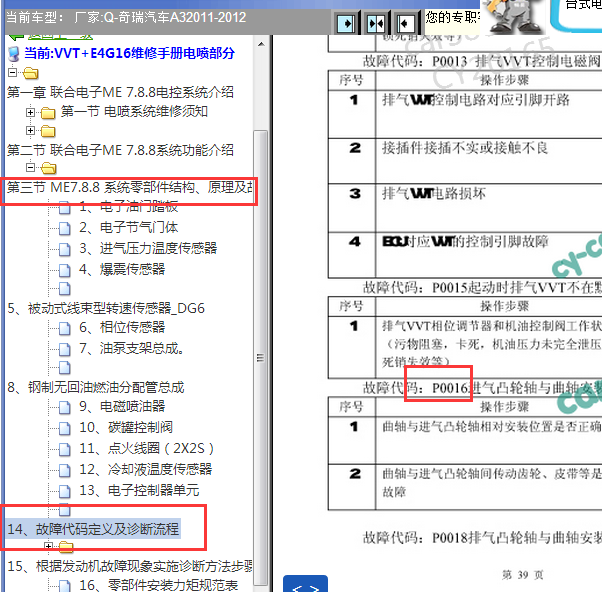Click the computer icon beside 当前:VVT+E4G16
The width and height of the screenshot is (602, 592).
pyautogui.click(x=14, y=54)
